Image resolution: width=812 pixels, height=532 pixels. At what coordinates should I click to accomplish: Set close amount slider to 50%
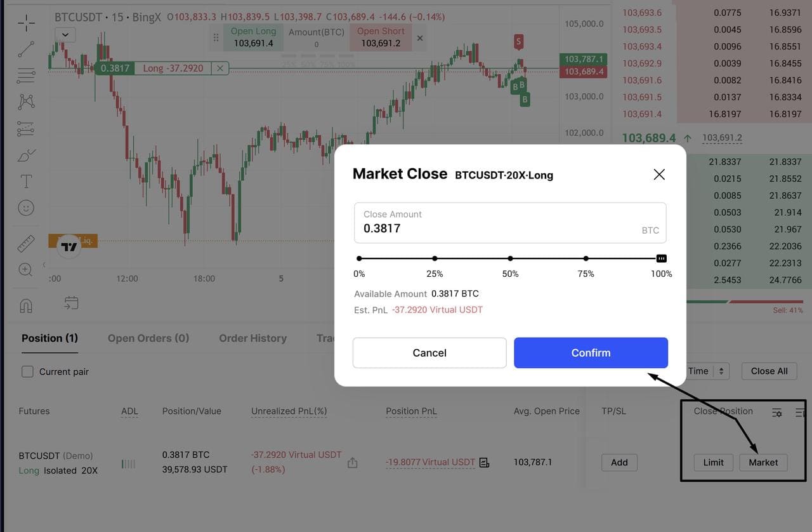[x=510, y=258]
